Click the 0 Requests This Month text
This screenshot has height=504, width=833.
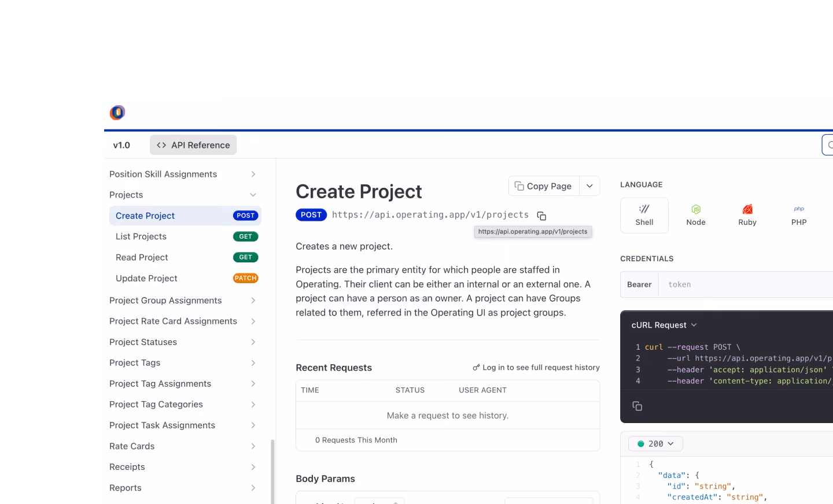356,440
